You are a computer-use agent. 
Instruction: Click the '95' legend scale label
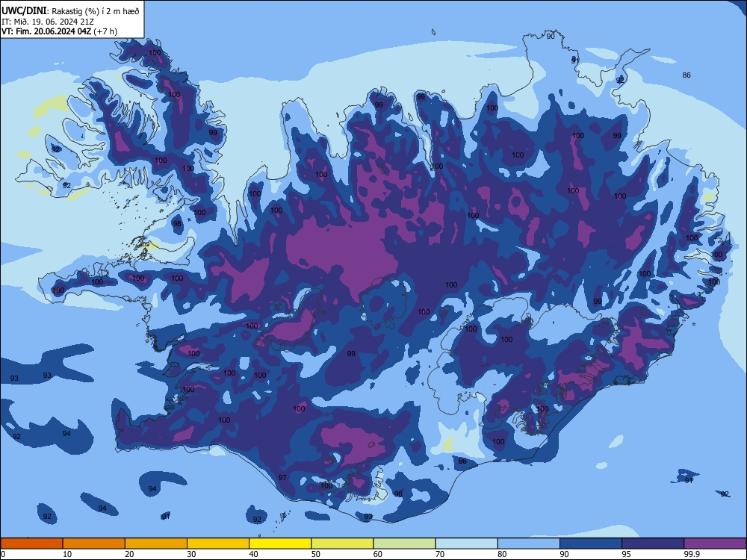[x=627, y=554]
